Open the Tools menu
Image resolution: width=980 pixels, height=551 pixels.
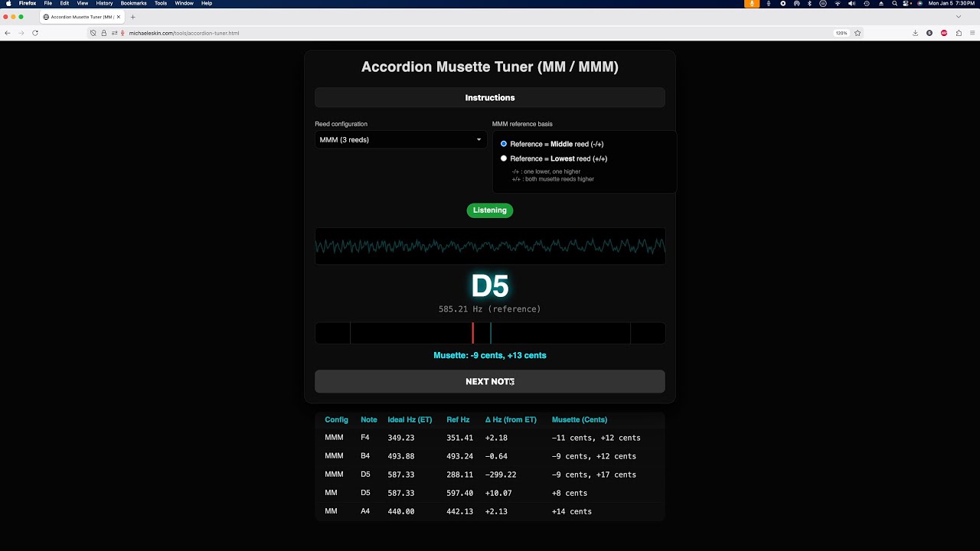[x=161, y=3]
